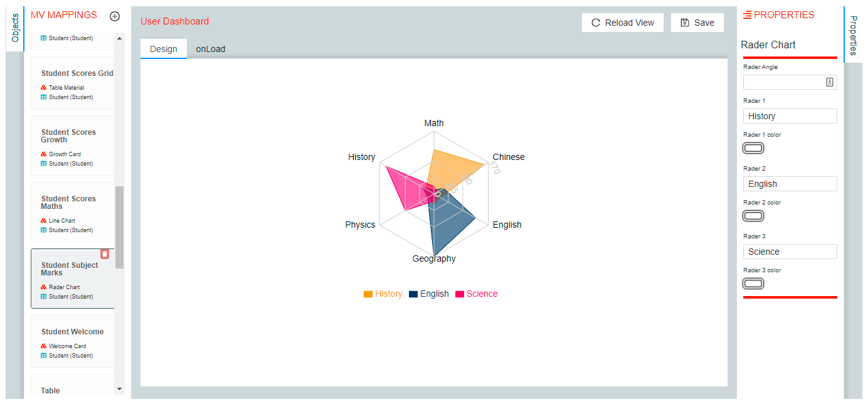Viewport: 868px width, 404px height.
Task: Delete the Student Subject Marks mapping
Action: (x=105, y=253)
